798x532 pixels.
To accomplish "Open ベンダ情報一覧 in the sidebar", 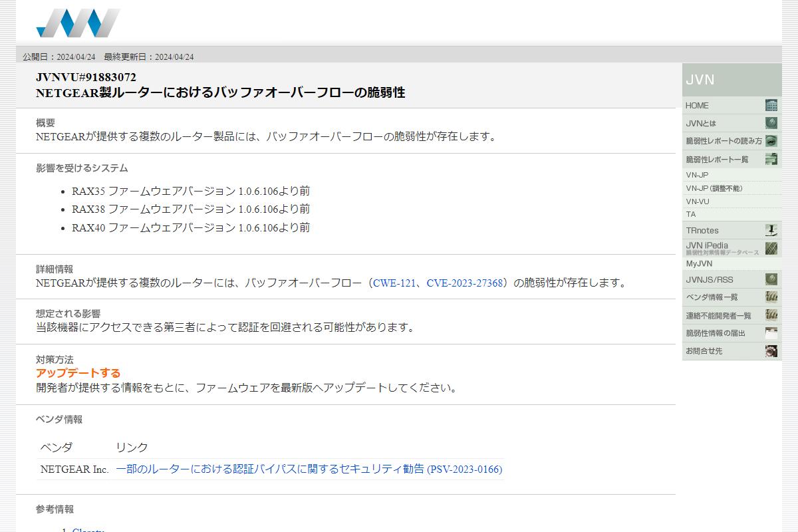I will [x=731, y=297].
